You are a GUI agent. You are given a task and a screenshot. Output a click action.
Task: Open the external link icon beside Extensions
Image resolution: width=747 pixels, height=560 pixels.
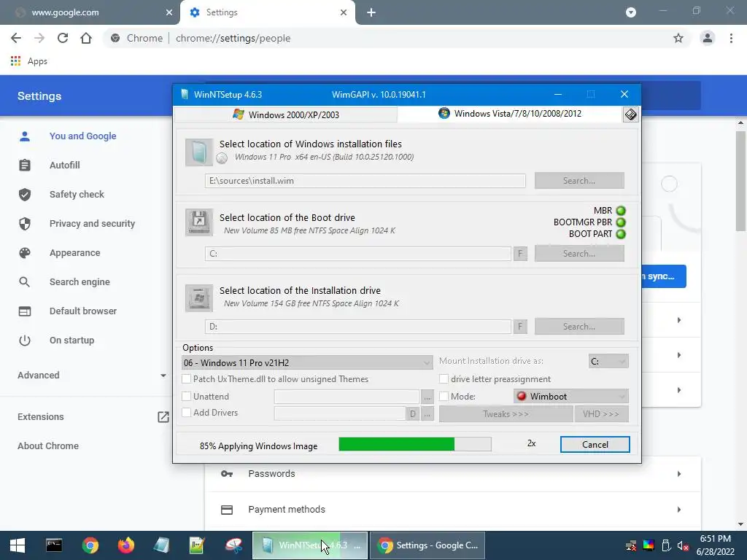click(163, 417)
